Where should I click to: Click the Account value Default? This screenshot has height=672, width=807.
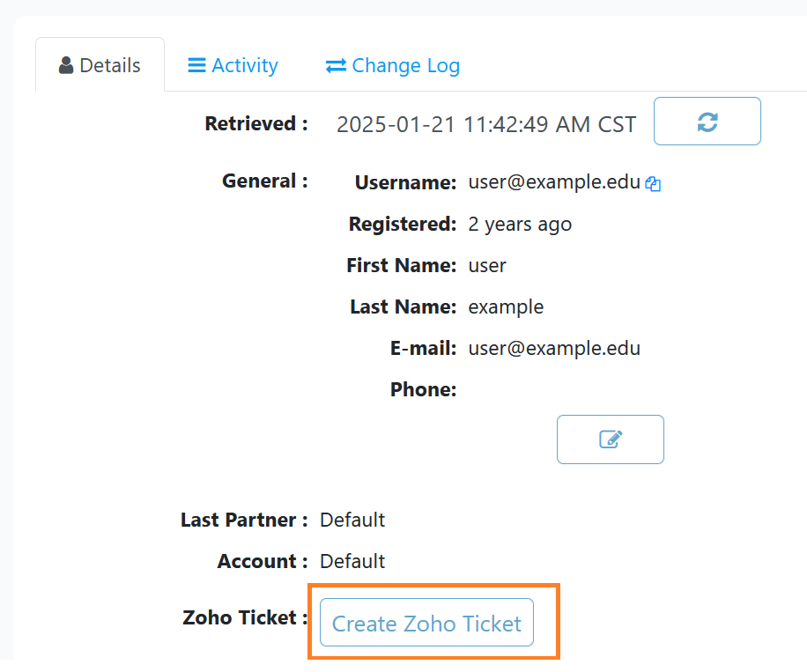coord(352,561)
